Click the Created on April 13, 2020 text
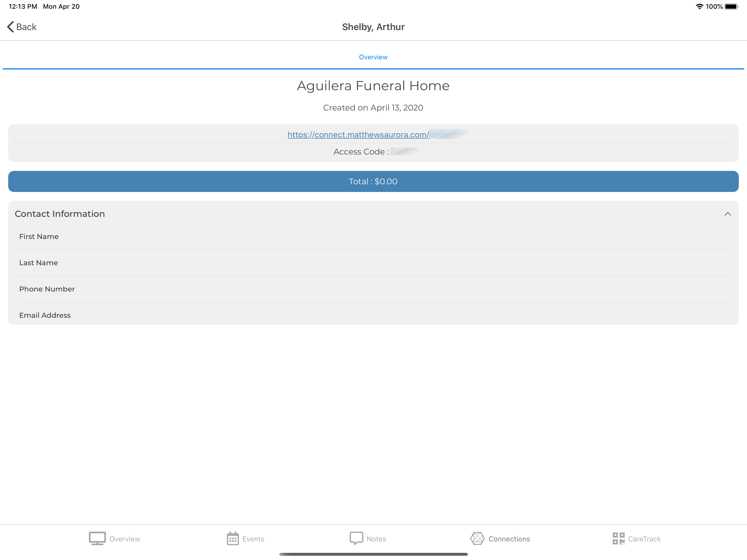The image size is (747, 560). (x=373, y=108)
